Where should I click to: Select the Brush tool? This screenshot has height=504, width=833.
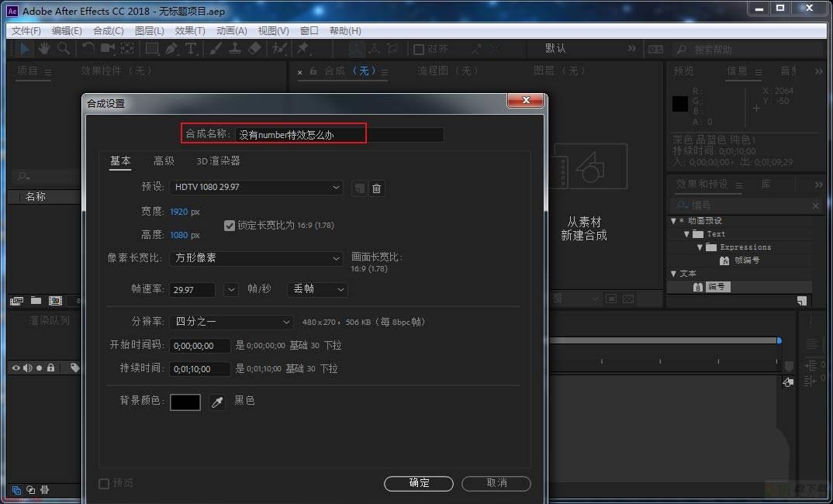click(x=216, y=49)
